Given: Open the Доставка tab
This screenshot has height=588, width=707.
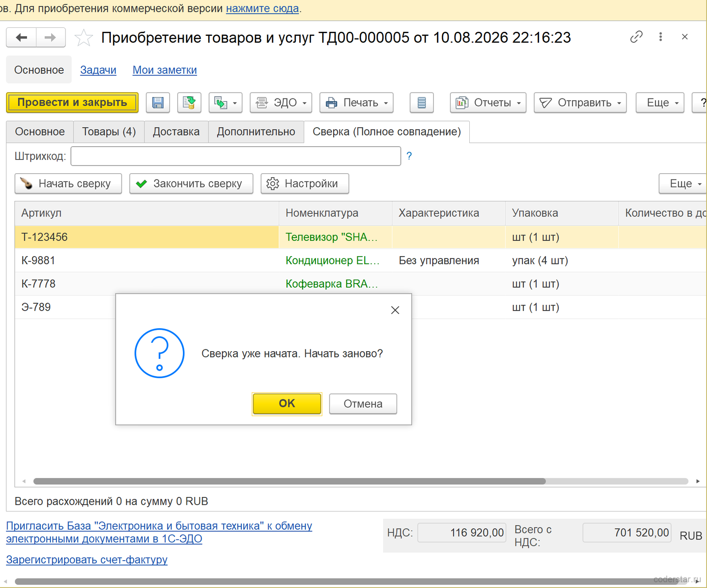Looking at the screenshot, I should 176,132.
